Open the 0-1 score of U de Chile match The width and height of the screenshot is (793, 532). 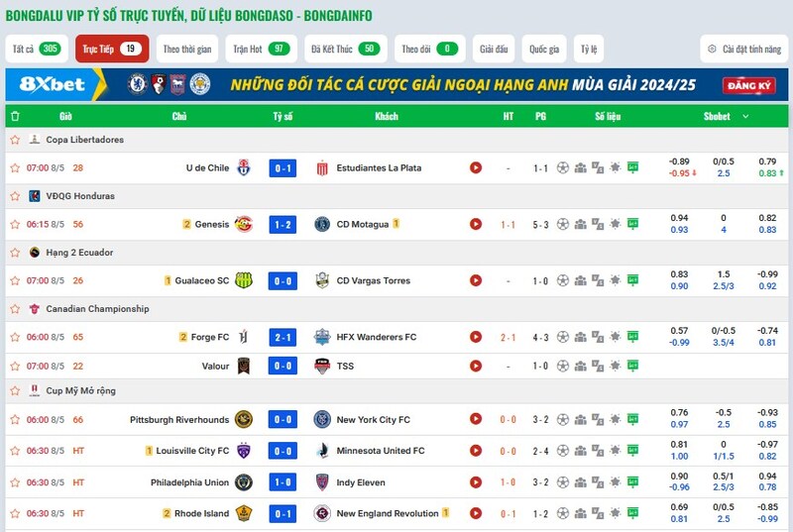click(x=283, y=168)
